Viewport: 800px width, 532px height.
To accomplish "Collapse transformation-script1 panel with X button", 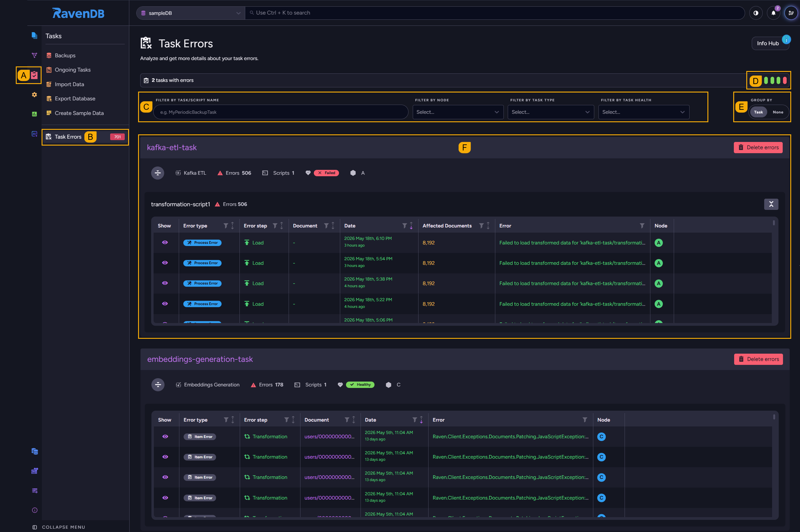I will coord(771,204).
